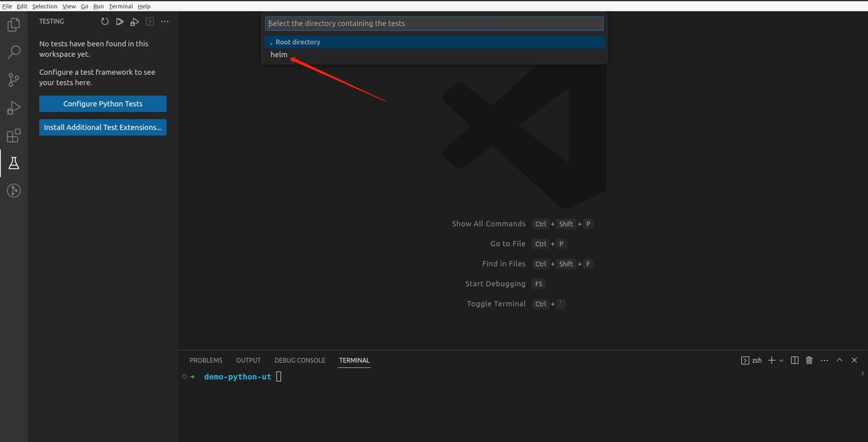
Task: Close the bottom panel
Action: coord(854,360)
